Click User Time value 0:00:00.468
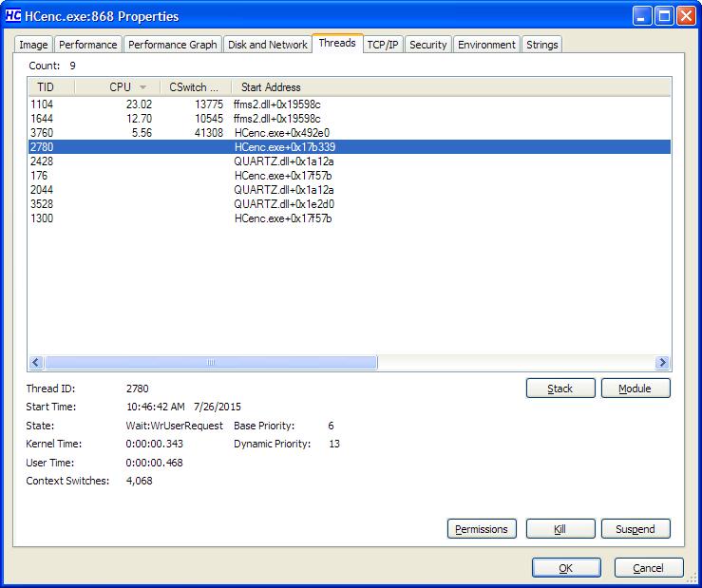This screenshot has height=588, width=702. pos(155,463)
